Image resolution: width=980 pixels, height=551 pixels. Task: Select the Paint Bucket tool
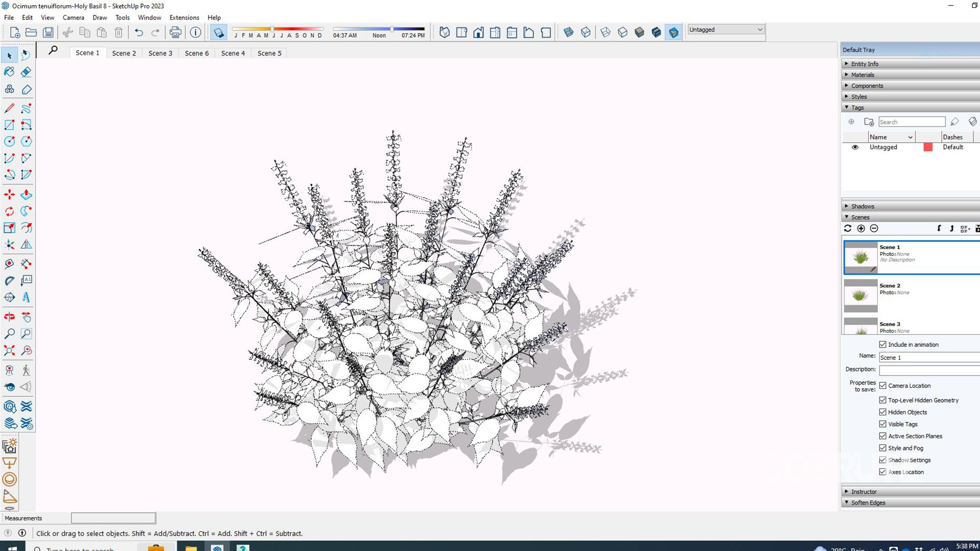(x=9, y=72)
